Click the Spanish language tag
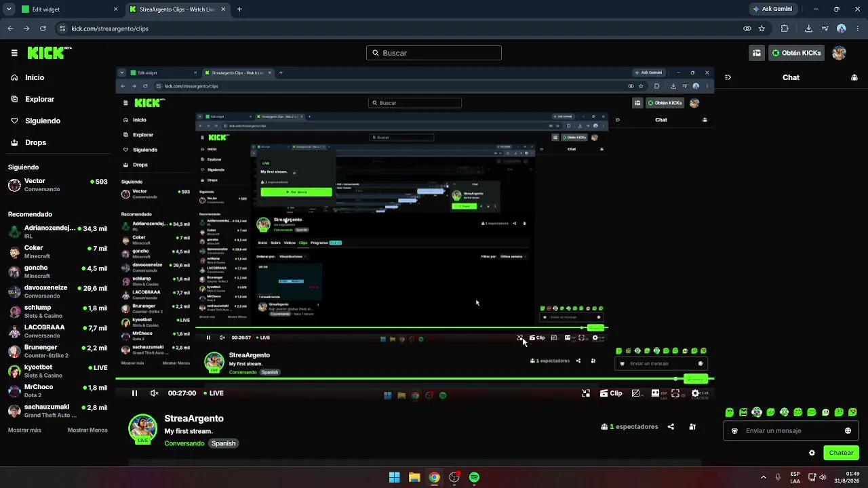 223,443
